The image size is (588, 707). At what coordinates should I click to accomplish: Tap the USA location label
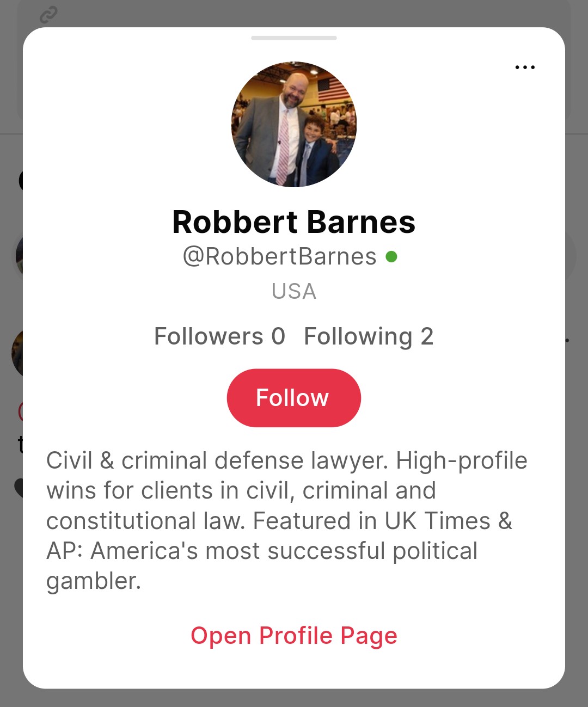pyautogui.click(x=294, y=291)
